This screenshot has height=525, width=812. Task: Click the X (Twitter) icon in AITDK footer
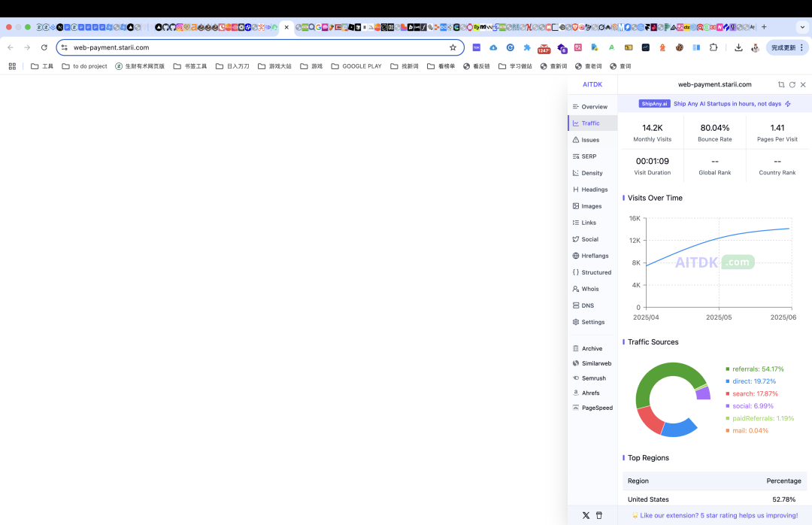tap(586, 516)
